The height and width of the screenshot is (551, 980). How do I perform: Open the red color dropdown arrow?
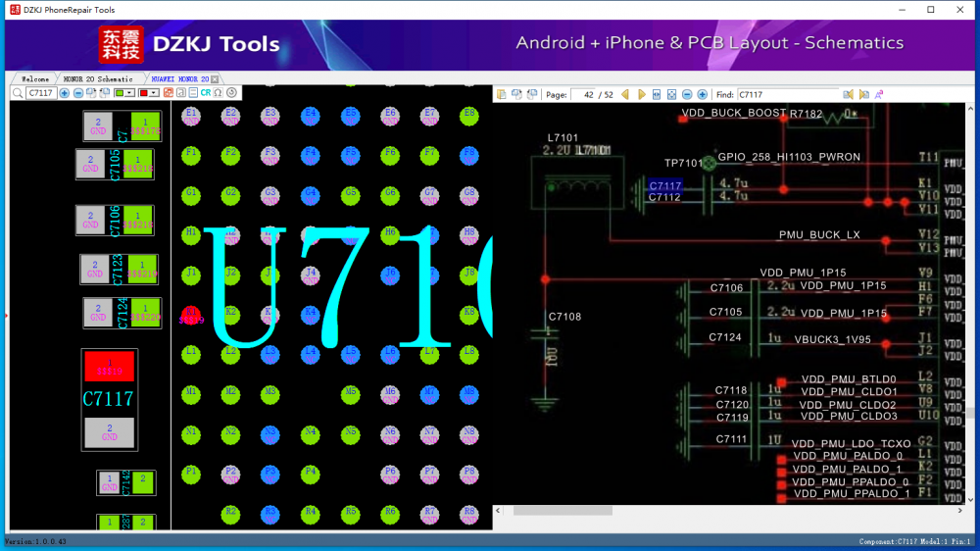point(153,92)
